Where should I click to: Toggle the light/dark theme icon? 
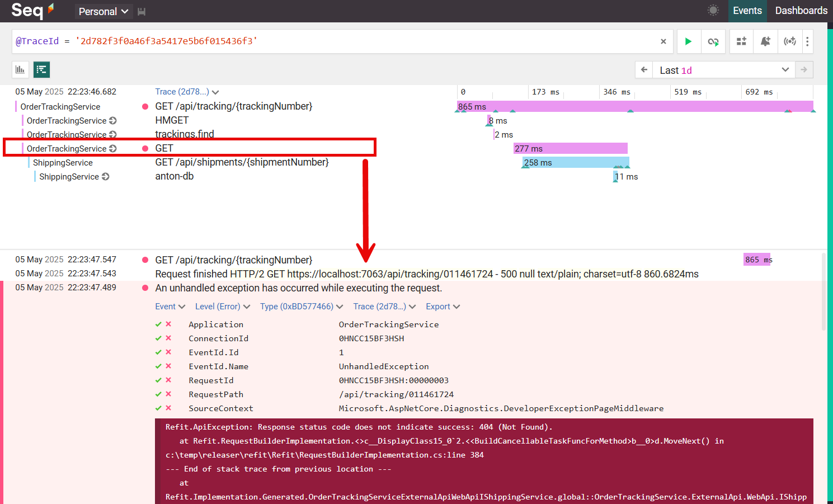713,10
